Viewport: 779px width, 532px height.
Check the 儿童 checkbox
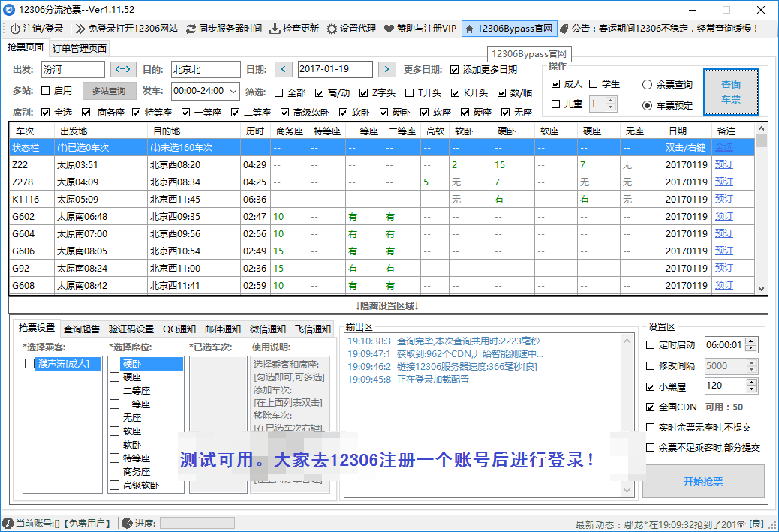556,104
